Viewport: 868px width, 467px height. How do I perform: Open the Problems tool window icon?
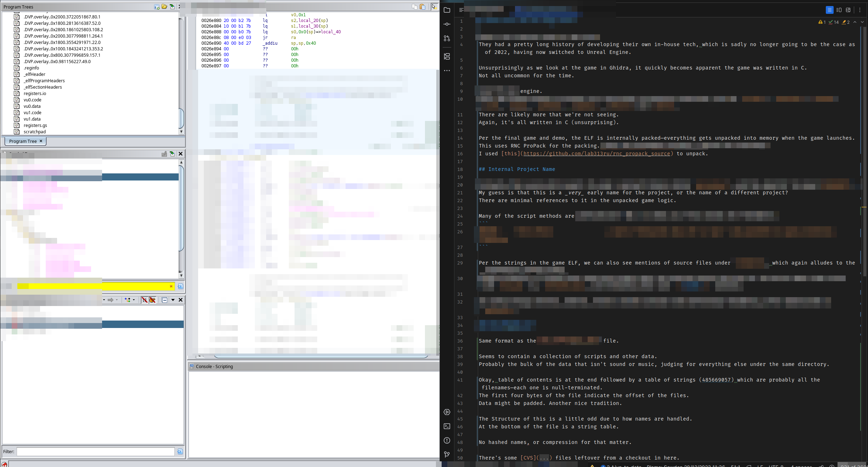pos(447,440)
